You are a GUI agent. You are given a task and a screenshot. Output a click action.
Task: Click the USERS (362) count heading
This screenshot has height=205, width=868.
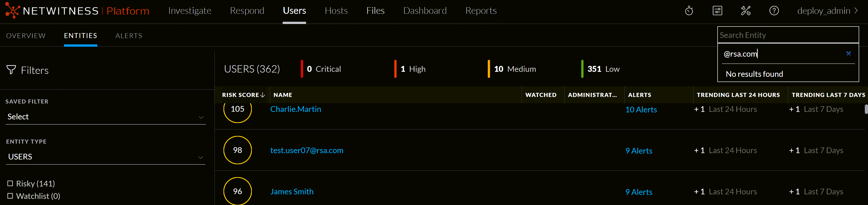click(x=252, y=69)
